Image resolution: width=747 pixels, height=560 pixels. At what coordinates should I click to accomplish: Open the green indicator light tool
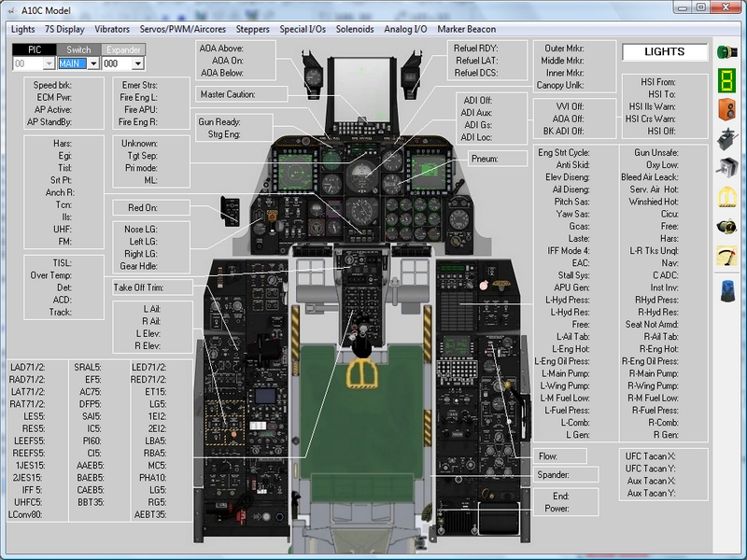click(x=726, y=51)
